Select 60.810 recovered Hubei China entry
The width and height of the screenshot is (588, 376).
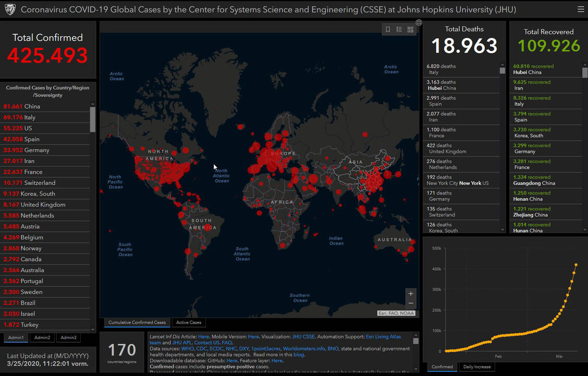546,69
